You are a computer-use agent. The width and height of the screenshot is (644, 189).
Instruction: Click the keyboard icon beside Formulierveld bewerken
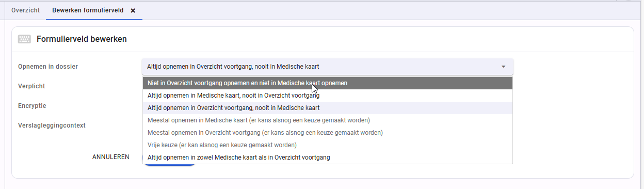(x=24, y=39)
